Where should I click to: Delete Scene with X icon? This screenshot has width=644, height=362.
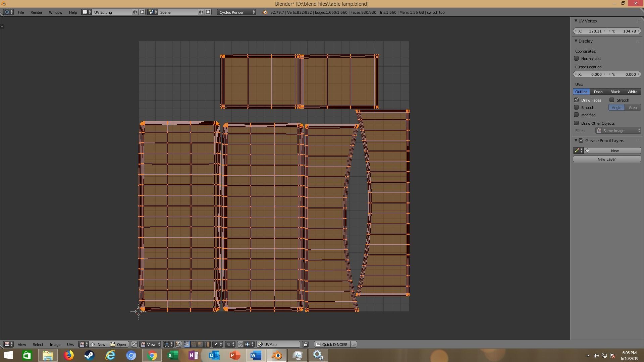(x=208, y=12)
